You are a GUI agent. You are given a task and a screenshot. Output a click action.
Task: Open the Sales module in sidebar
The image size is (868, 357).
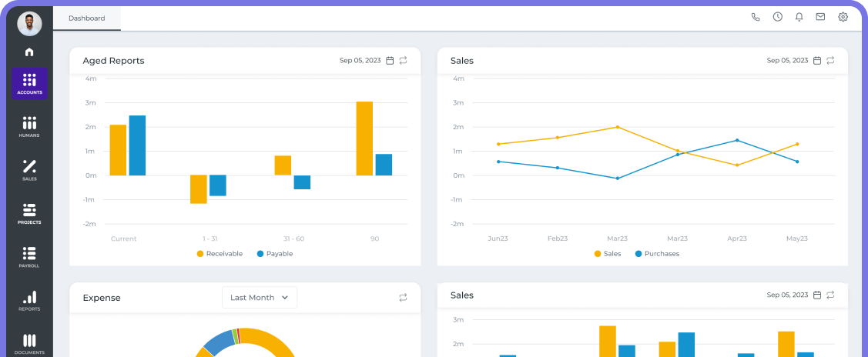tap(29, 170)
